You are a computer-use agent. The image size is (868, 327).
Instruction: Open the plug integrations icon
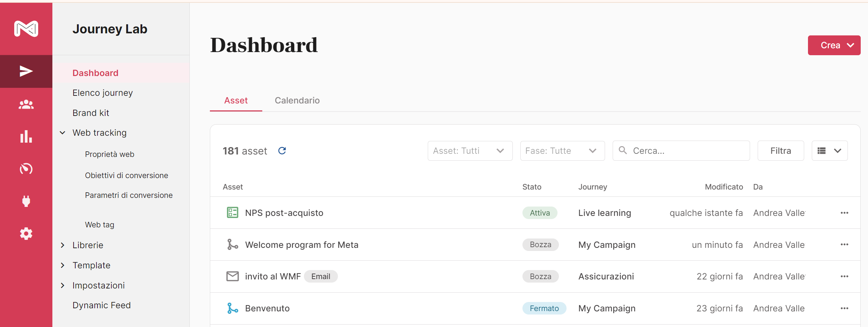[26, 201]
